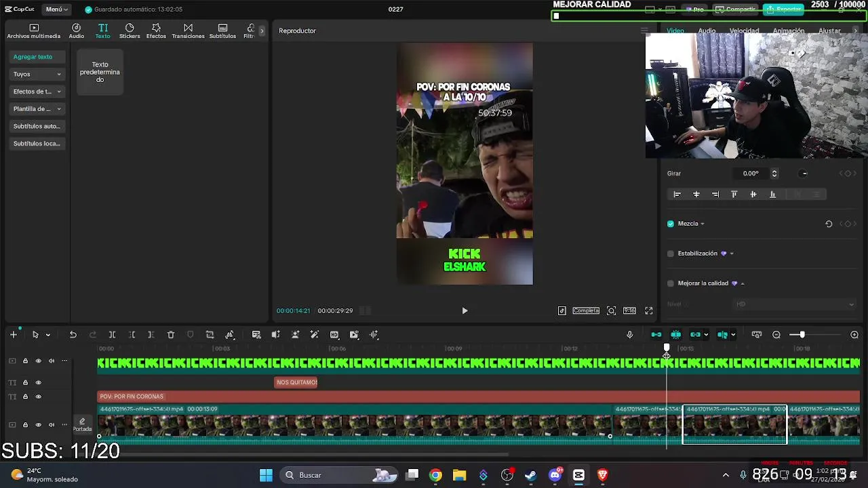Select the Texto predeterminado preset thumbnail

pyautogui.click(x=100, y=72)
